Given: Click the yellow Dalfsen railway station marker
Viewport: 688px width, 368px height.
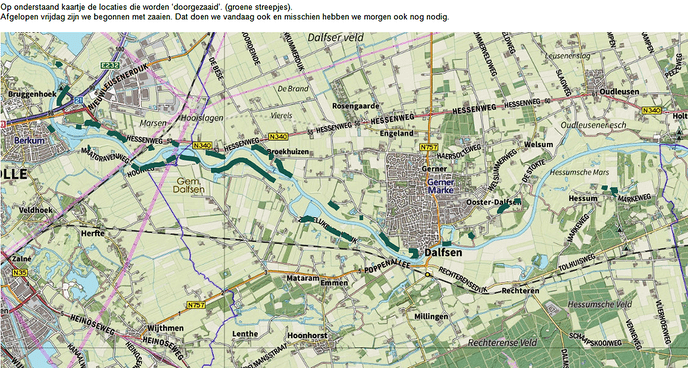Looking at the screenshot, I should tap(427, 274).
